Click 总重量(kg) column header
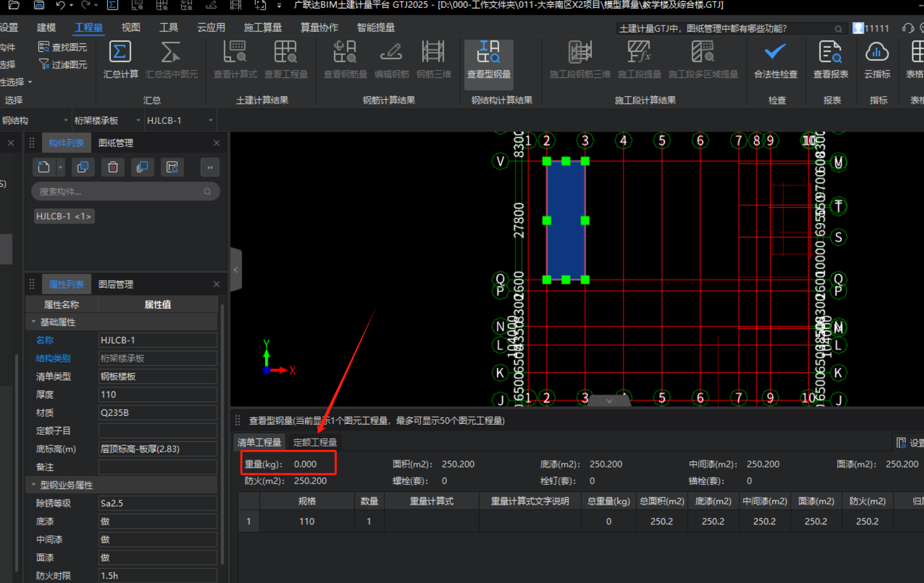 (609, 501)
